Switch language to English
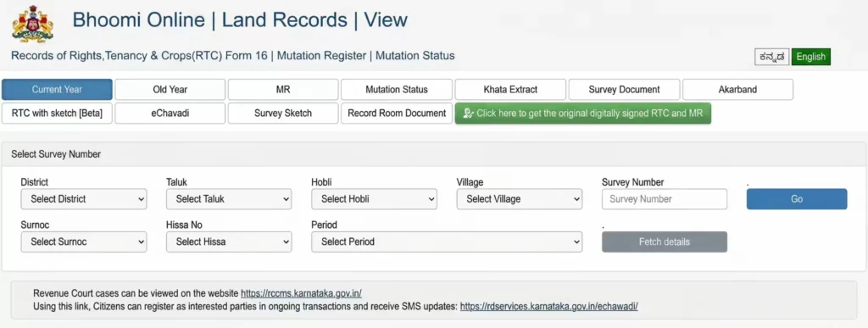Viewport: 868px width, 328px height. pos(811,57)
